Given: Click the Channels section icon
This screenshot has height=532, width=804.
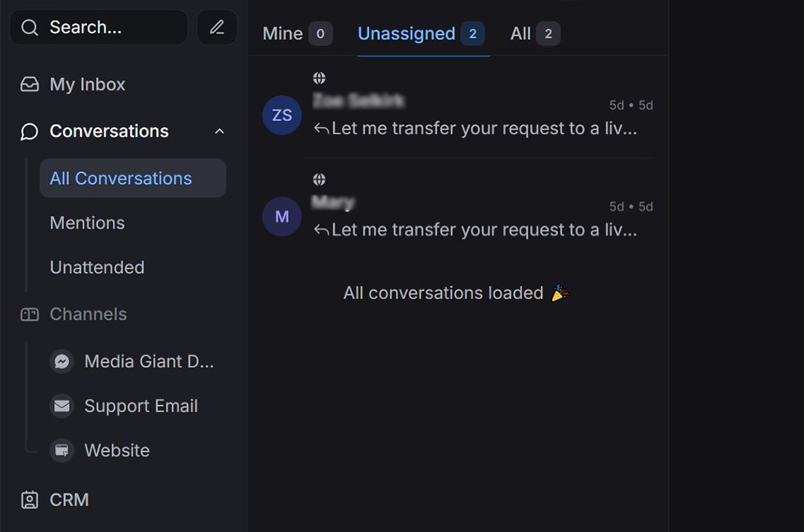Looking at the screenshot, I should (30, 315).
